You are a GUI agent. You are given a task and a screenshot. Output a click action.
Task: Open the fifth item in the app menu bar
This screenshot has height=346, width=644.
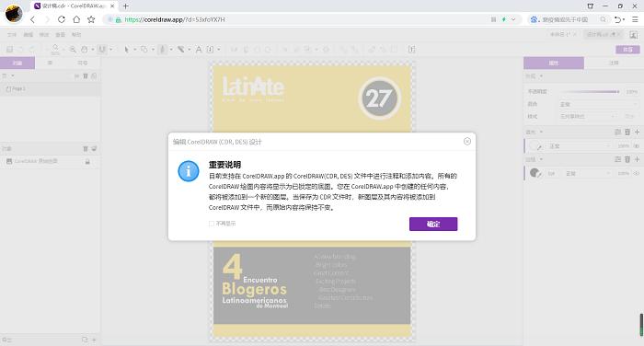click(76, 35)
